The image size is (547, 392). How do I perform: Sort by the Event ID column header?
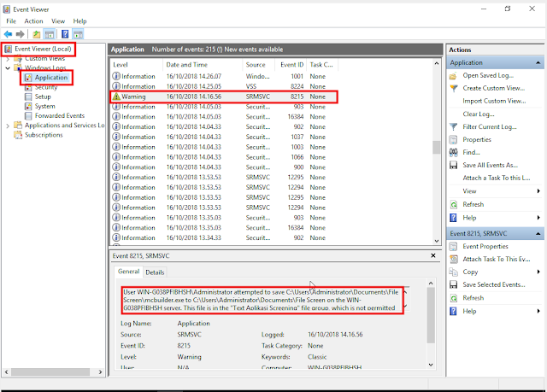[291, 65]
